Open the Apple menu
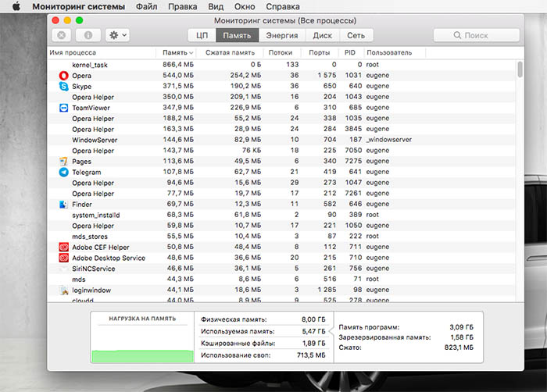 pos(16,6)
